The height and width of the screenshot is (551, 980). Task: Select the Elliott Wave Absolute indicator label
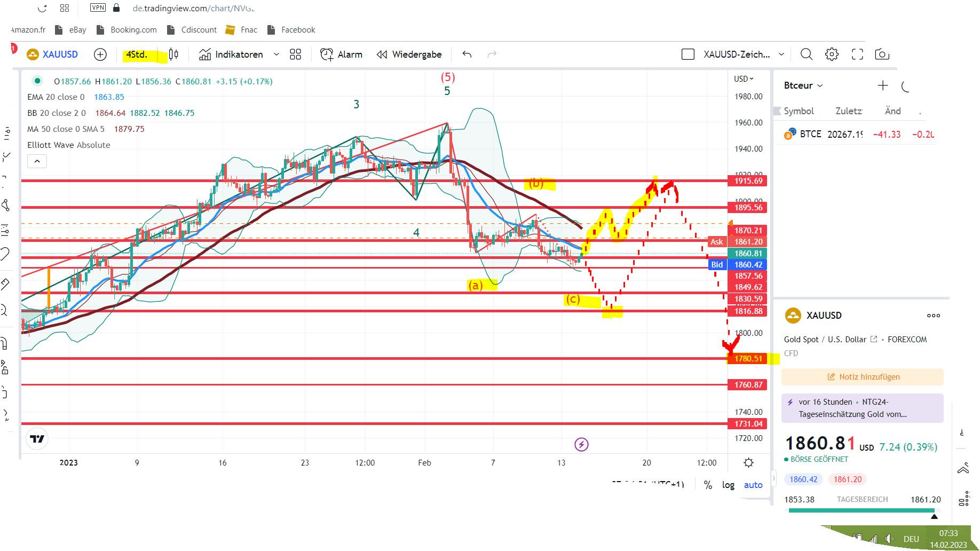(69, 145)
